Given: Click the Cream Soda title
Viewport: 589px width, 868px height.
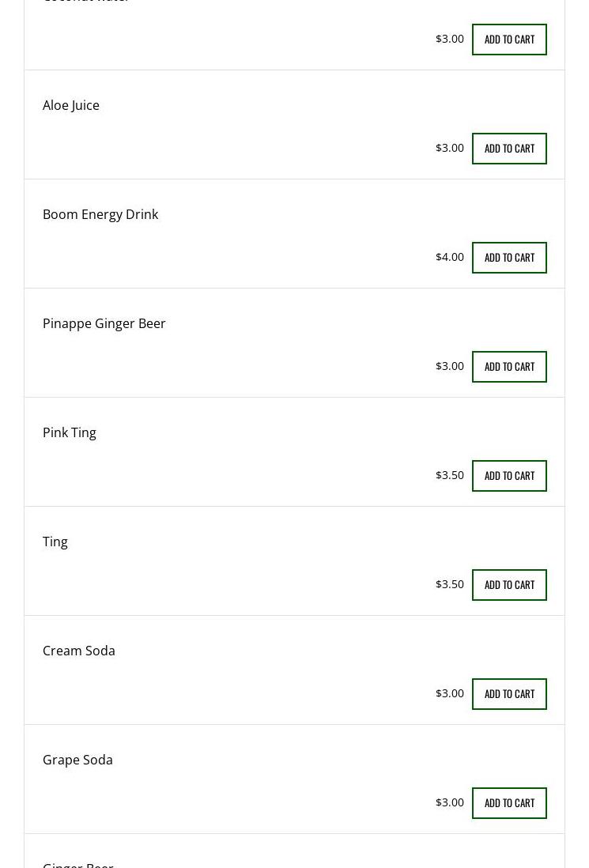Looking at the screenshot, I should (79, 651).
